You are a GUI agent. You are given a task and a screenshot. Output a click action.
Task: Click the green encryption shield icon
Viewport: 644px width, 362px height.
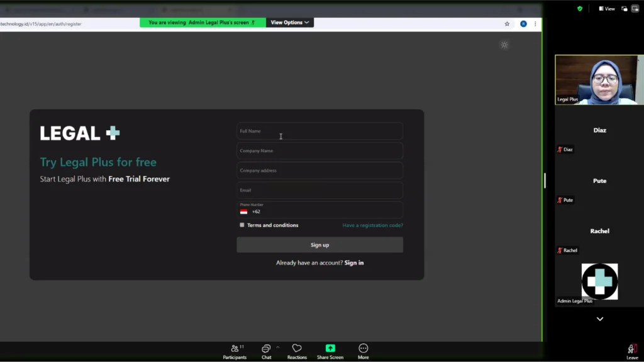coord(580,9)
